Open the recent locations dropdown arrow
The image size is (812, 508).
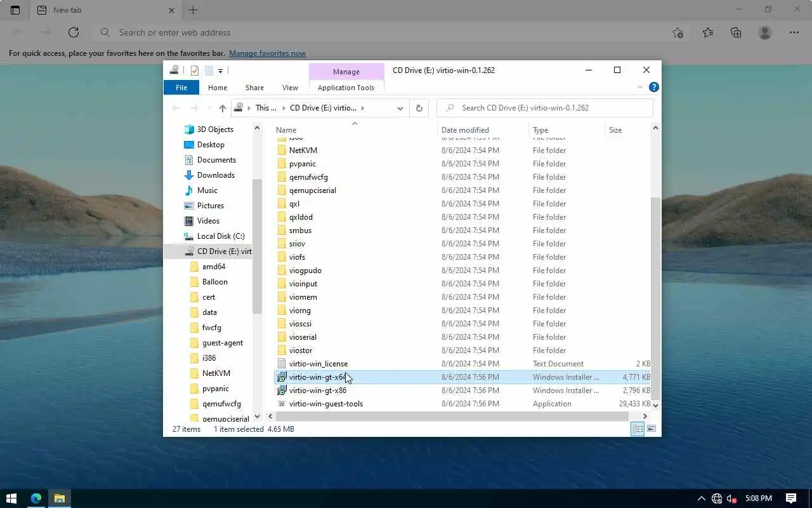(209, 109)
